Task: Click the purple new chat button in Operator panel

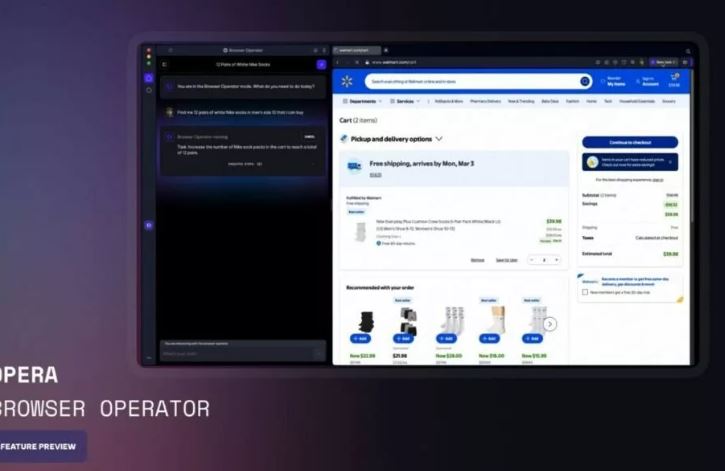Action: pyautogui.click(x=321, y=64)
